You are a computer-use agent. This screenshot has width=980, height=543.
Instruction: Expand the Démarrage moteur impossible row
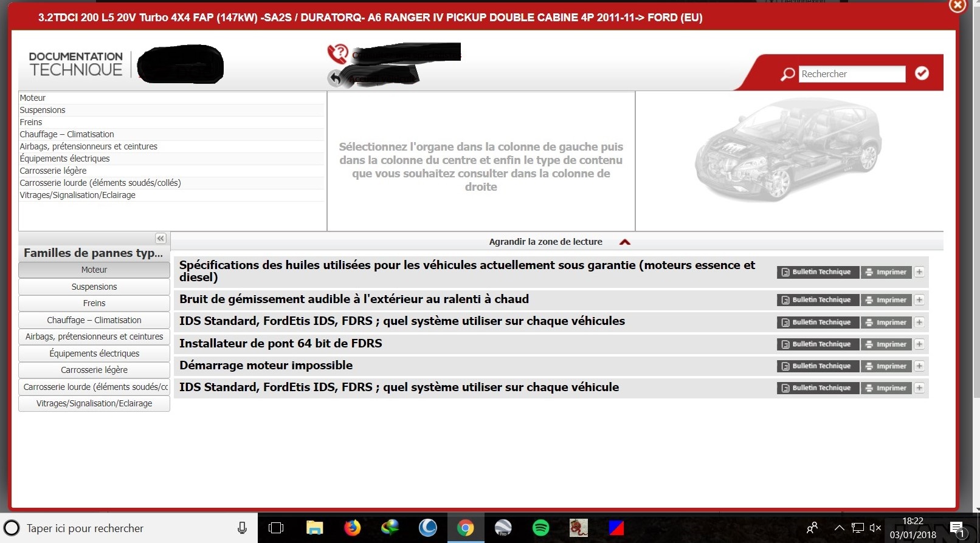(919, 366)
